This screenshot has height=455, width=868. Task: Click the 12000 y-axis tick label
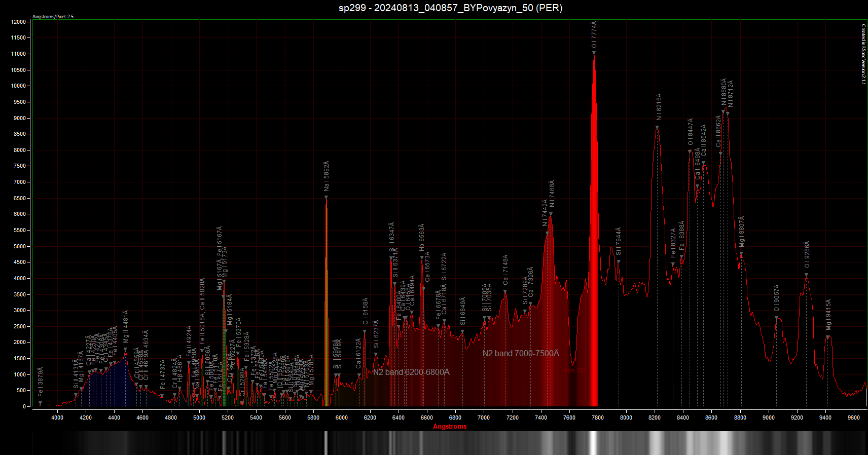point(18,22)
